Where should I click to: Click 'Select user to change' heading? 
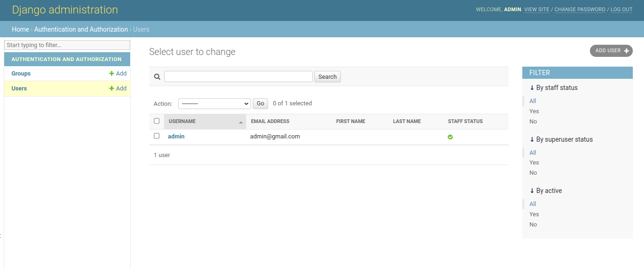pyautogui.click(x=192, y=52)
